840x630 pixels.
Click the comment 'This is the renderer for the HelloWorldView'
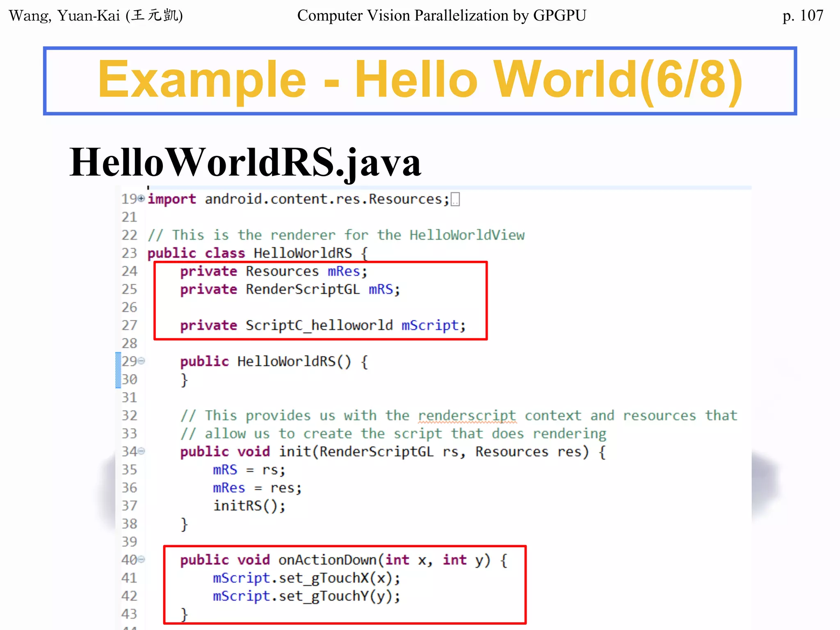(336, 235)
